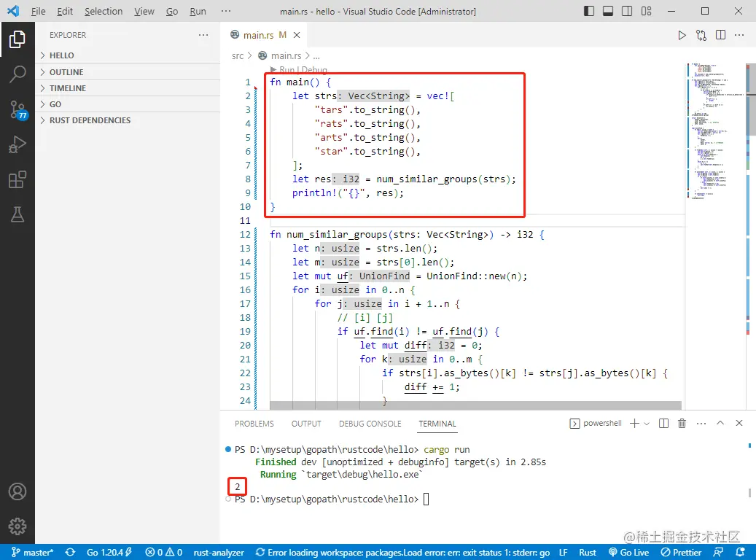The width and height of the screenshot is (756, 560).
Task: Click the Run code lens above main
Action: point(287,70)
